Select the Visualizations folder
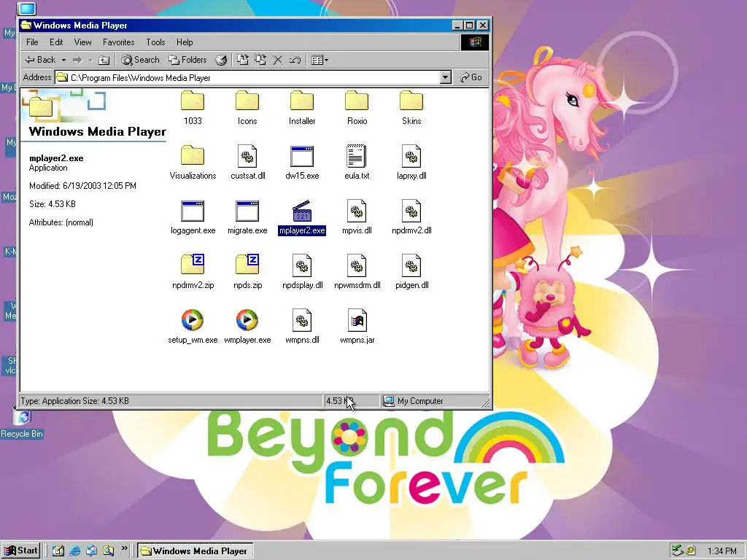747x560 pixels. (x=193, y=163)
